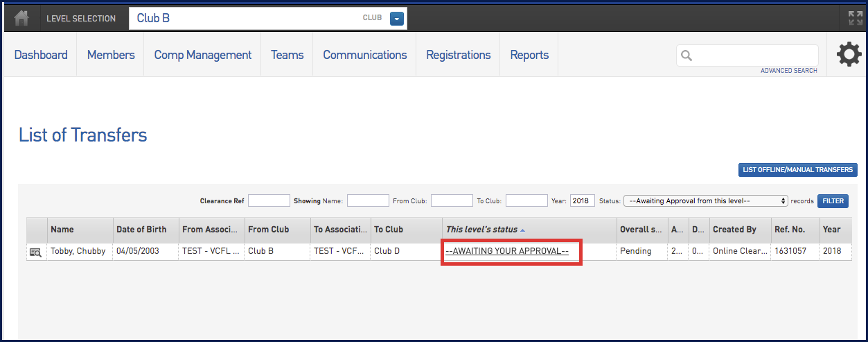This screenshot has width=868, height=342.
Task: Open the Teams menu
Action: pos(287,55)
